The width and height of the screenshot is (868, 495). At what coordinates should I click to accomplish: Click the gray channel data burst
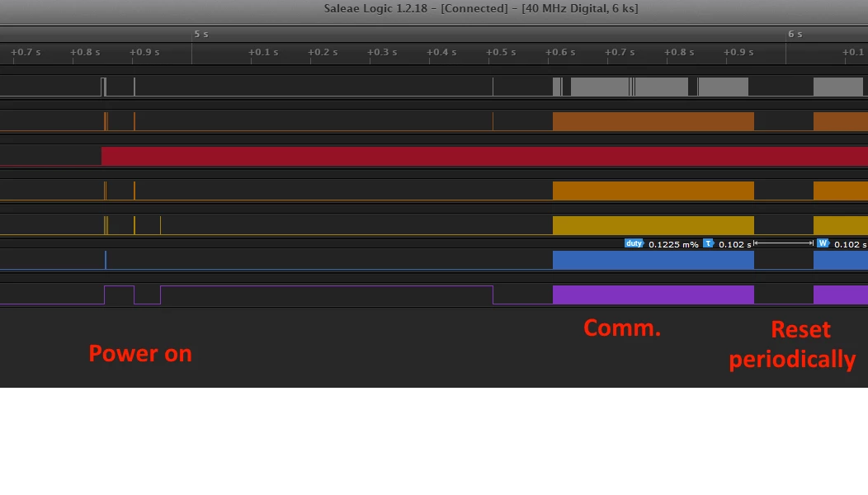click(650, 87)
